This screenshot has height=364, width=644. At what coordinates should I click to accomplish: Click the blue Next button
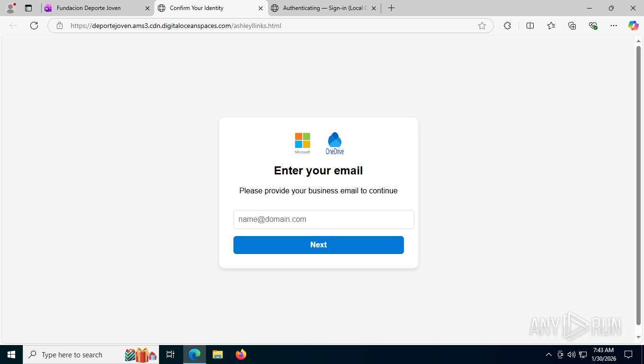319,245
